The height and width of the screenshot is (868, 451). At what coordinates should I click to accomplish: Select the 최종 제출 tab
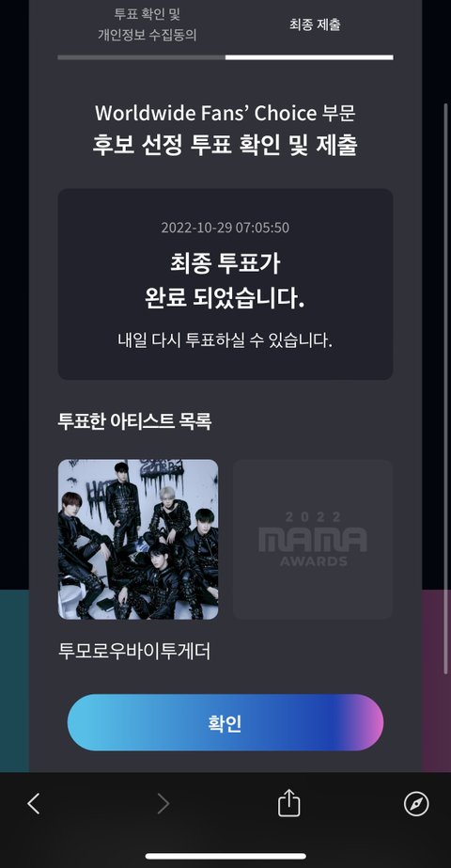click(315, 24)
